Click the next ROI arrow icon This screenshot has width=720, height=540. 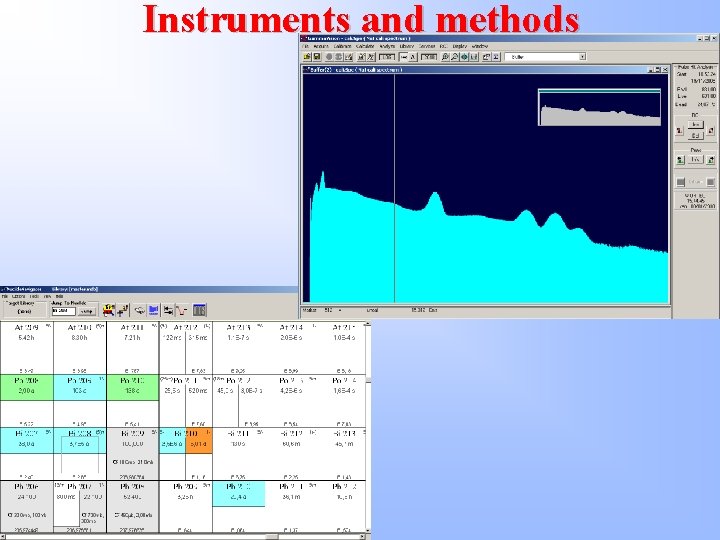pyautogui.click(x=711, y=131)
